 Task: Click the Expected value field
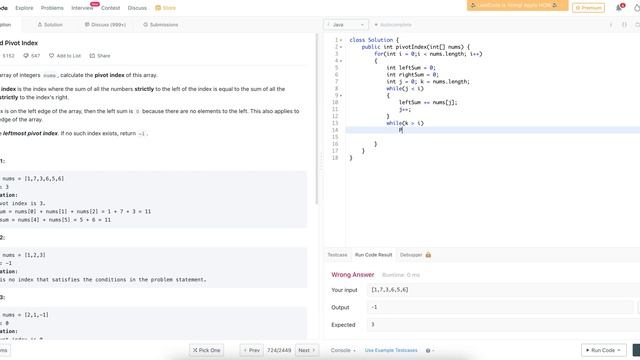point(503,325)
